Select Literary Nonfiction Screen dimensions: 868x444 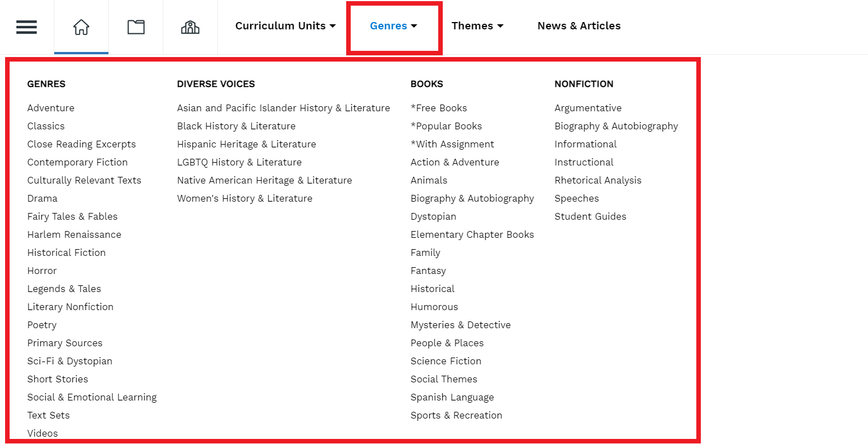coord(70,307)
